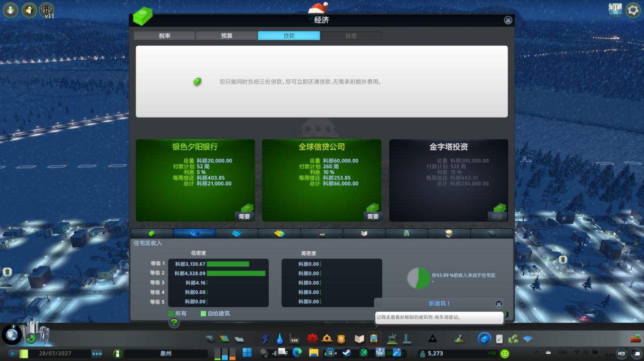
Task: Select the 投资 tab
Action: click(x=351, y=36)
